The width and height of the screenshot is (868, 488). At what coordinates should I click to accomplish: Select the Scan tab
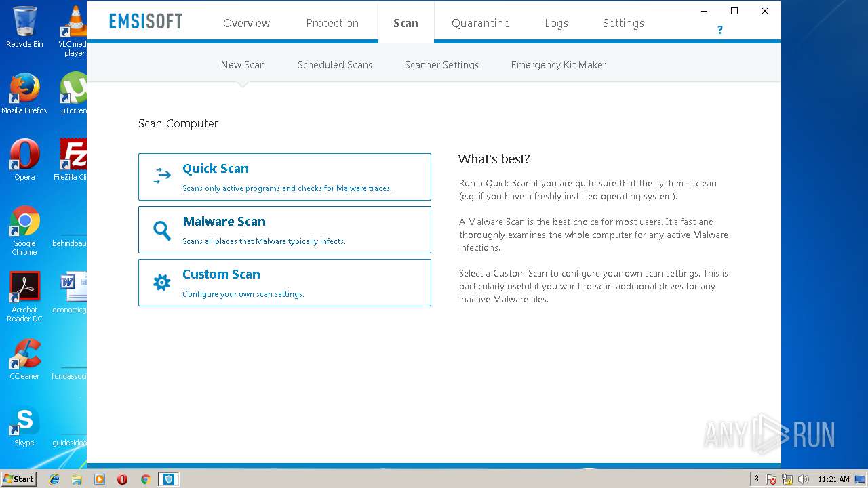[406, 23]
